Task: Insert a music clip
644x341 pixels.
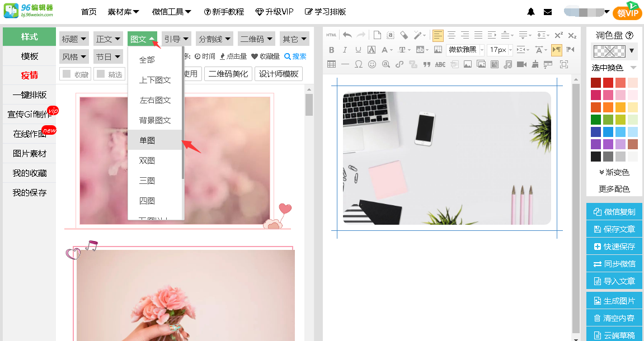Action: [x=508, y=64]
